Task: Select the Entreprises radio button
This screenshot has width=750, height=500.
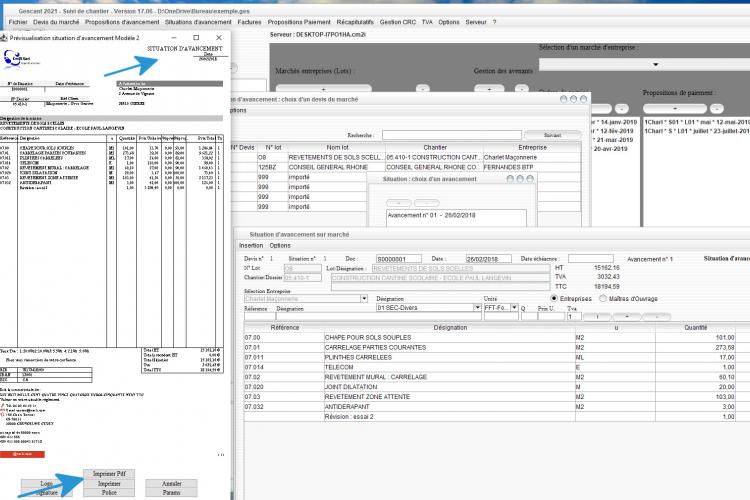Action: click(x=554, y=299)
